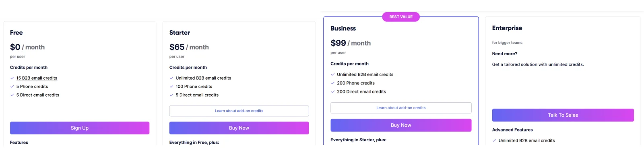This screenshot has width=644, height=161.
Task: Open Learn about add-on credits in Business plan
Action: [401, 108]
